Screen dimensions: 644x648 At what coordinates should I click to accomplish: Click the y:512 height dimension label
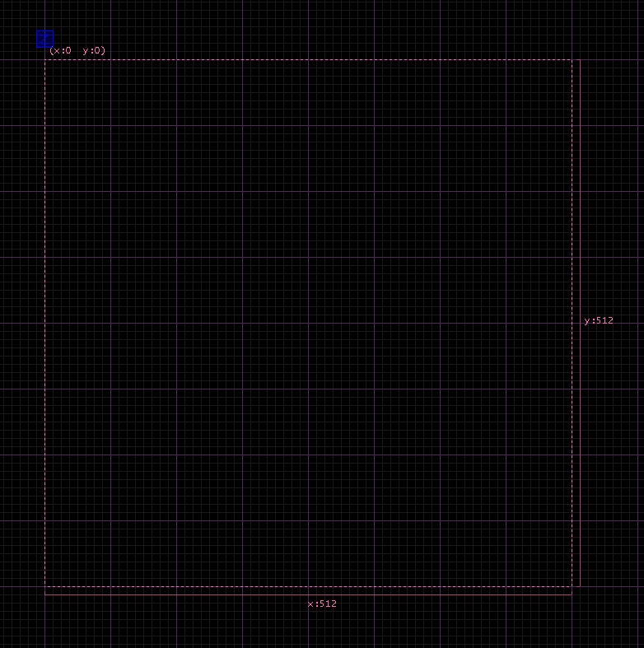click(x=599, y=320)
